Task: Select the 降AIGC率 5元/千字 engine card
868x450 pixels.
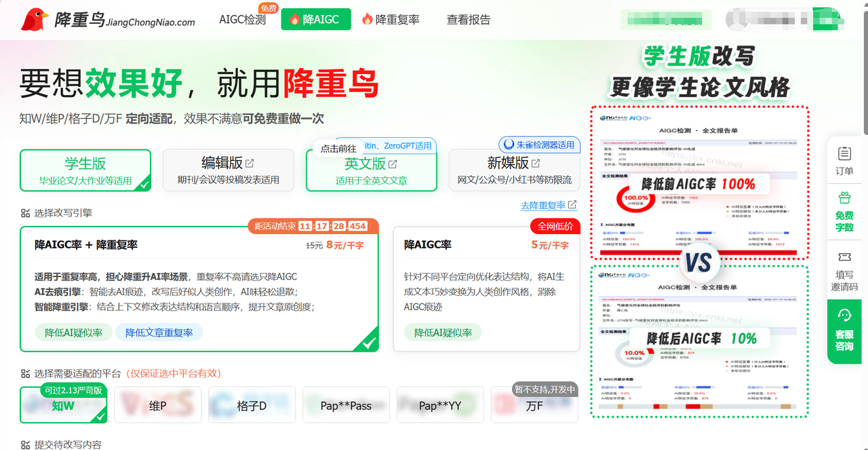Action: pyautogui.click(x=486, y=289)
